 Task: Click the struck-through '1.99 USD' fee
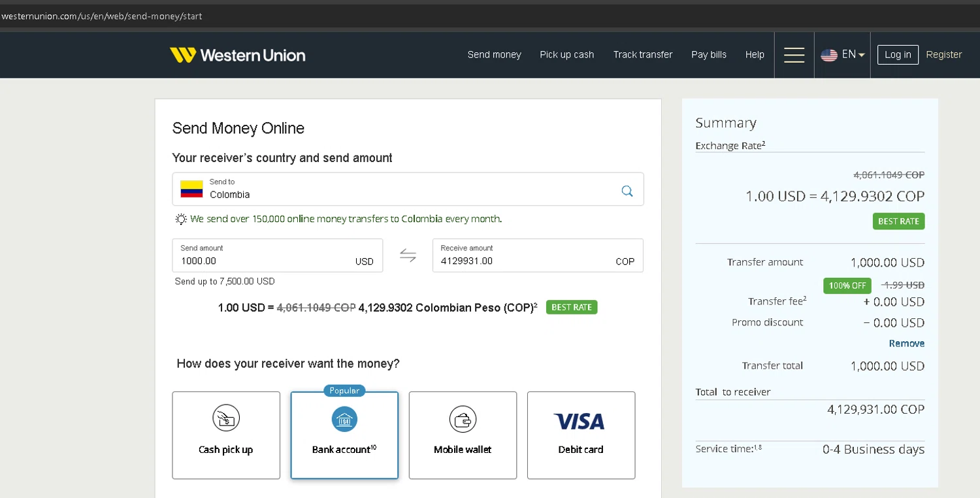[x=903, y=285]
